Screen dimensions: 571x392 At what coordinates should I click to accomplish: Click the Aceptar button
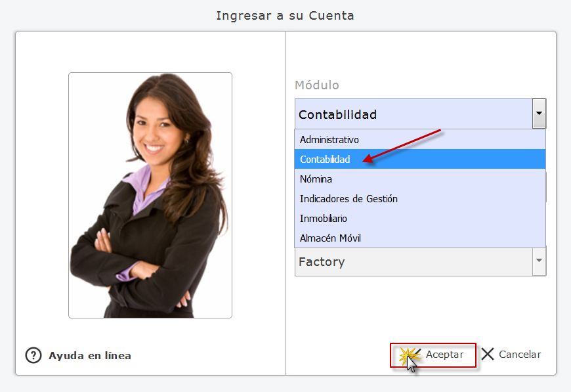pos(433,355)
